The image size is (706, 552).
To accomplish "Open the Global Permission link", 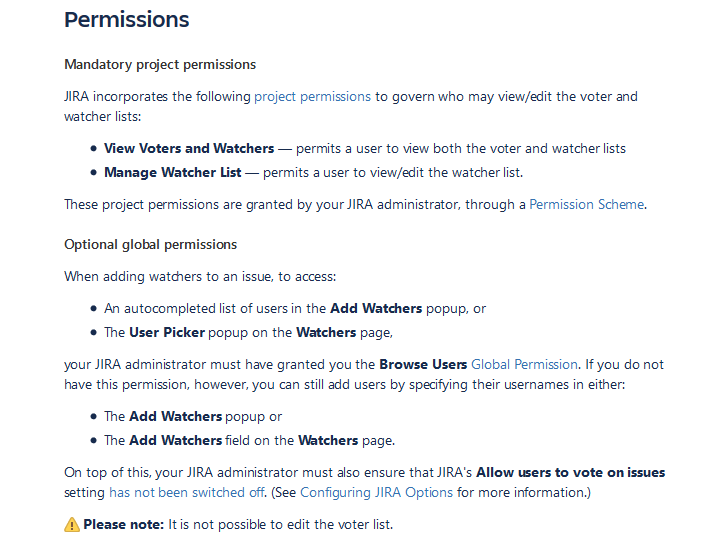I will coord(524,364).
